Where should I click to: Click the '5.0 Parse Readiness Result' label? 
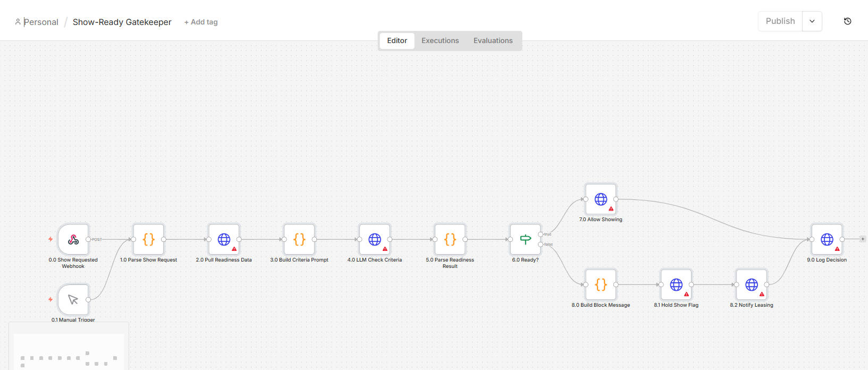[x=450, y=263]
